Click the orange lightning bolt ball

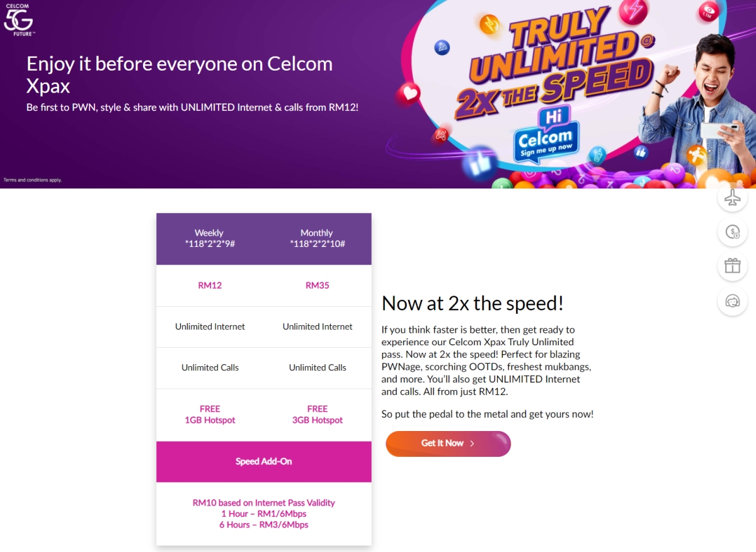pos(490,24)
